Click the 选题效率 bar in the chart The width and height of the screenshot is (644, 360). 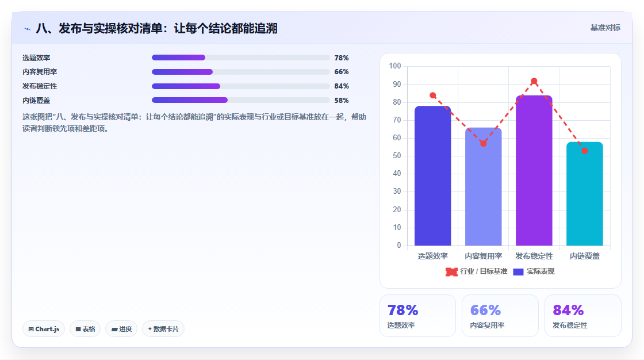(x=432, y=176)
